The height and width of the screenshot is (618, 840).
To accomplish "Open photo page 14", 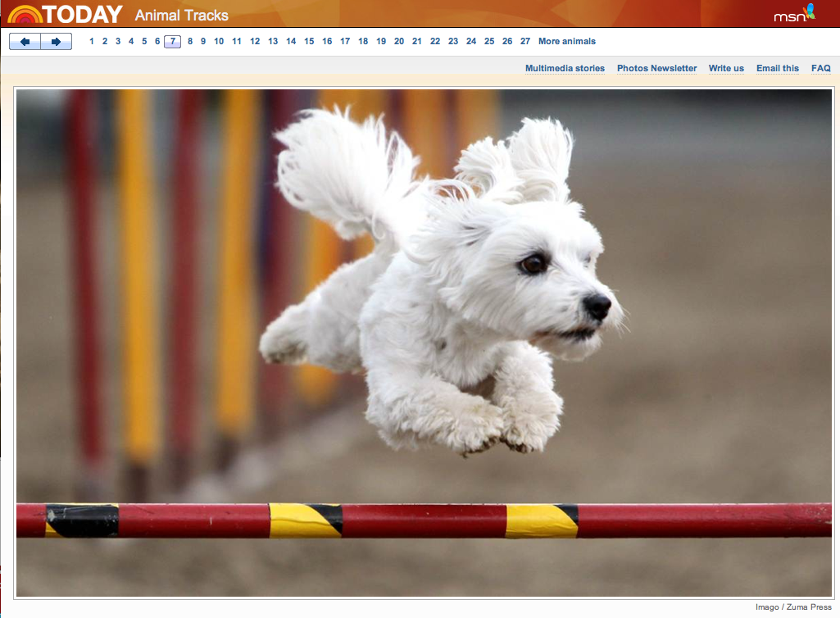I will (x=291, y=42).
